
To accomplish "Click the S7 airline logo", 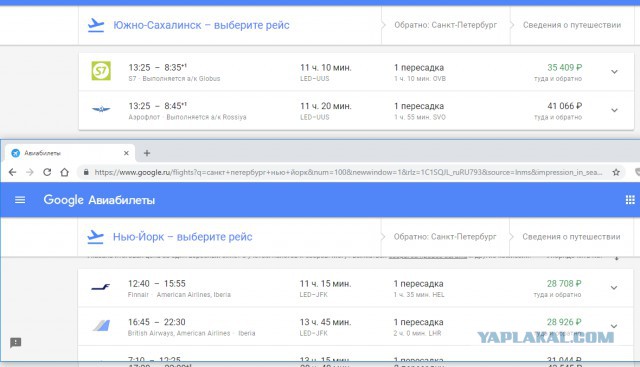I will (101, 71).
